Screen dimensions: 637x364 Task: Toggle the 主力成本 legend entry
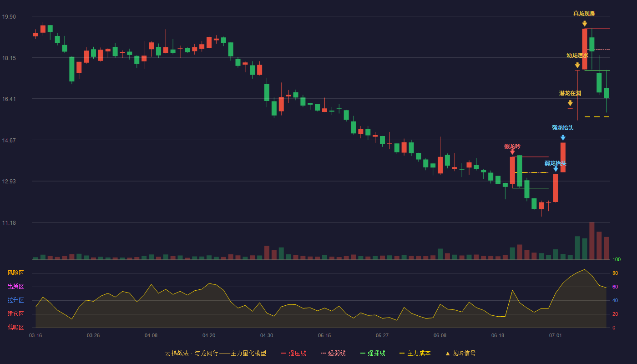(x=415, y=353)
